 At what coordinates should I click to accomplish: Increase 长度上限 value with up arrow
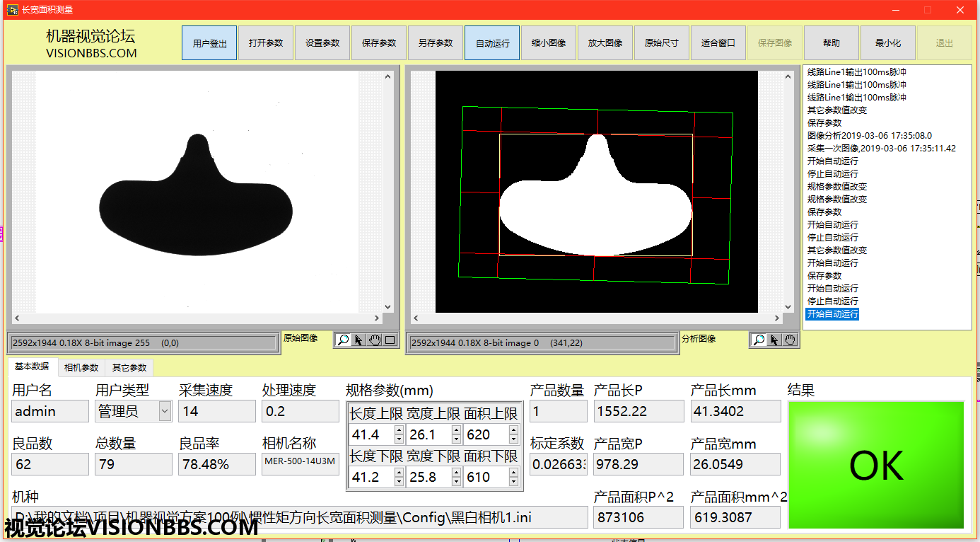(x=399, y=430)
